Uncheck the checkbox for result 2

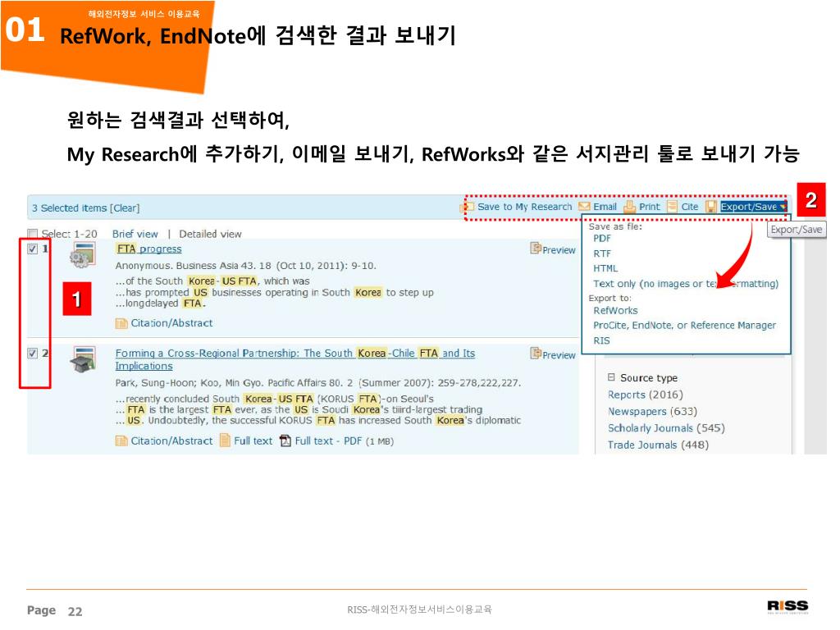[x=33, y=353]
